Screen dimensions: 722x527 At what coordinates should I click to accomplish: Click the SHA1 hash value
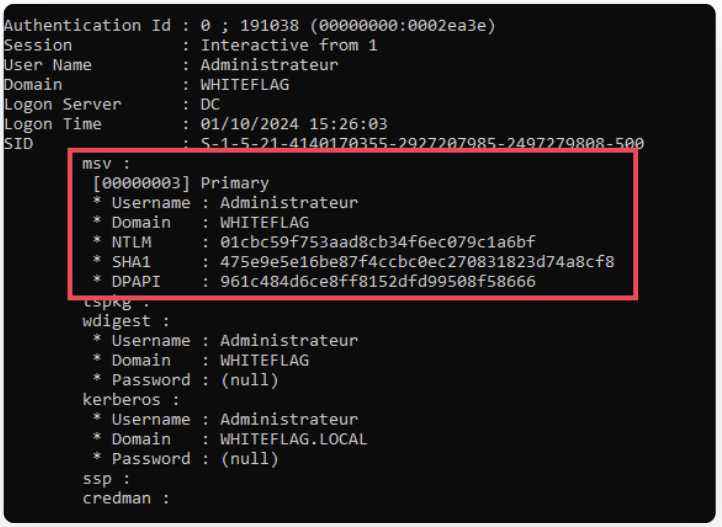point(407,262)
